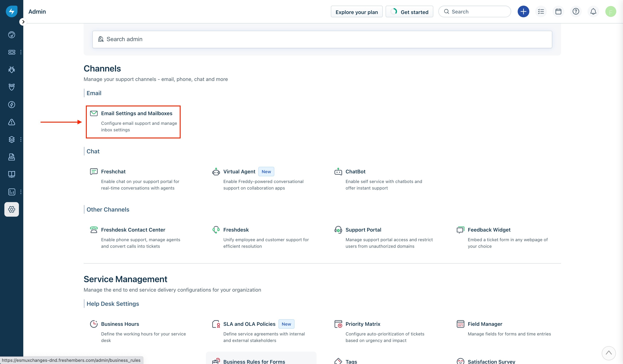Viewport: 623px width, 364px height.
Task: Click the Other Channels section heading
Action: click(x=108, y=210)
